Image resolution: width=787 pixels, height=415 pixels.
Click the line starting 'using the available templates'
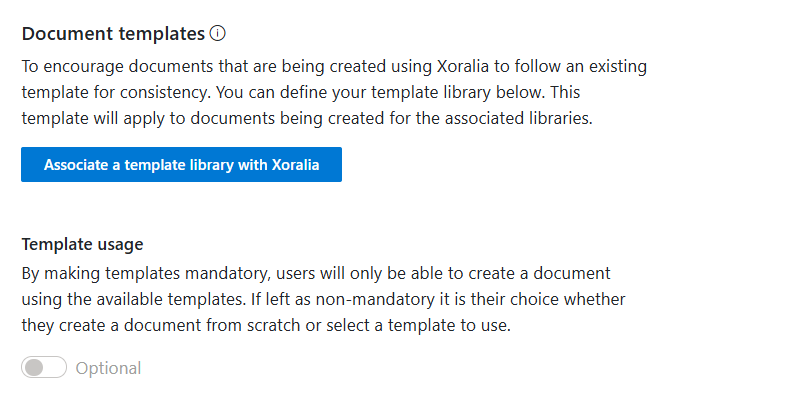323,300
